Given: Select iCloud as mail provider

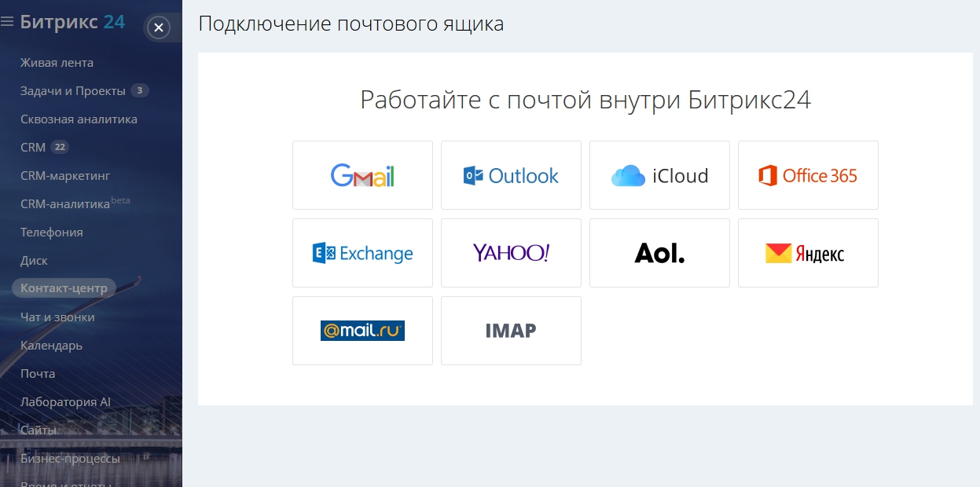Looking at the screenshot, I should pos(659,175).
